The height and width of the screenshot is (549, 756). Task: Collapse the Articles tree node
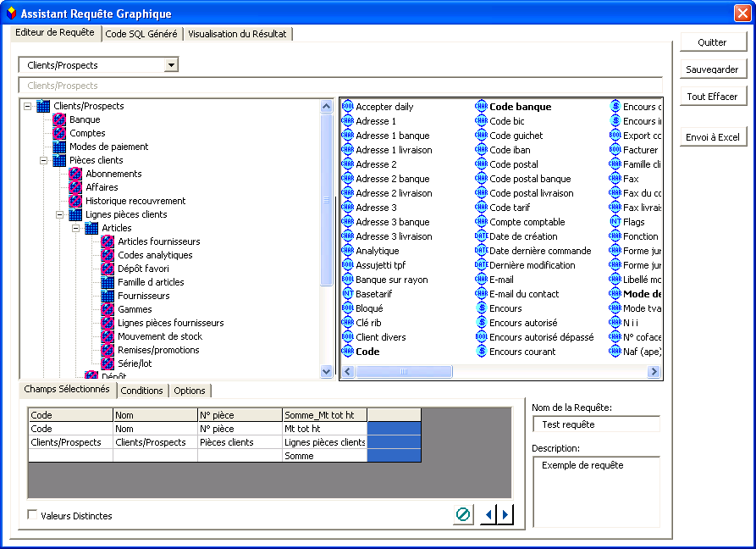tap(76, 228)
